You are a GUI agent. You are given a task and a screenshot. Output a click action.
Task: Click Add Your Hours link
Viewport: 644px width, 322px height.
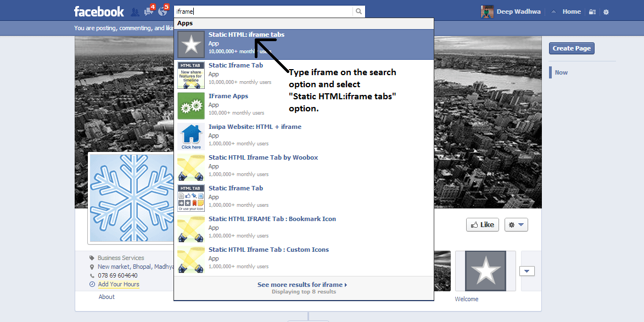tap(118, 284)
